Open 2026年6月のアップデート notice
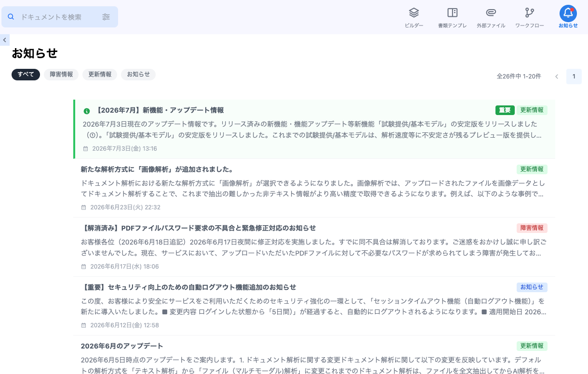 [x=122, y=346]
